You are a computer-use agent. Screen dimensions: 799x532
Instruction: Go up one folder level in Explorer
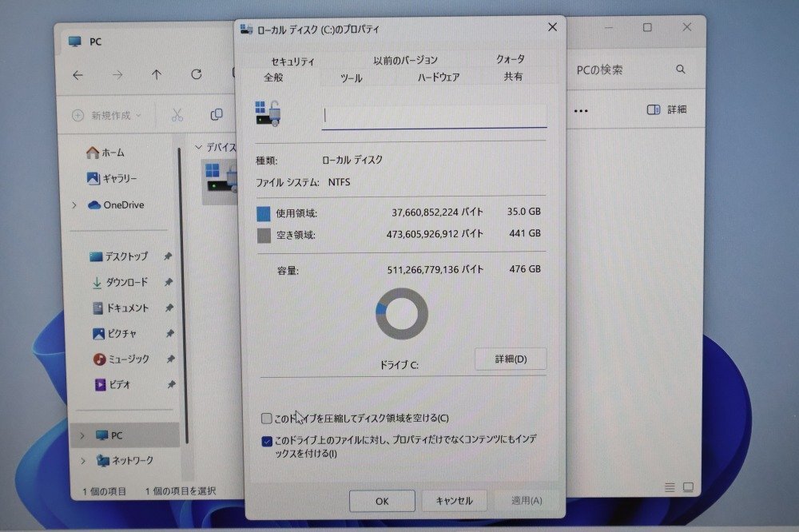(x=157, y=75)
